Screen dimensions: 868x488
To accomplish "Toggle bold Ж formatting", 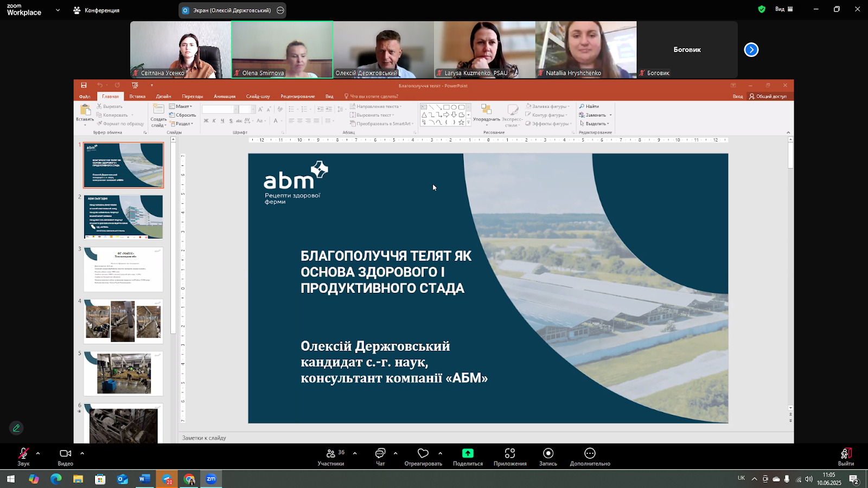I will click(x=206, y=121).
